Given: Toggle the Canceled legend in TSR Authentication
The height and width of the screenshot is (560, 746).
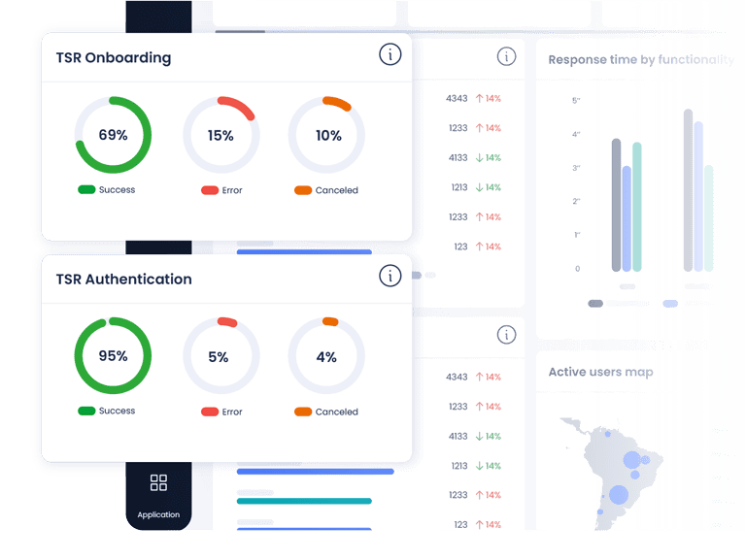Looking at the screenshot, I should [x=326, y=412].
